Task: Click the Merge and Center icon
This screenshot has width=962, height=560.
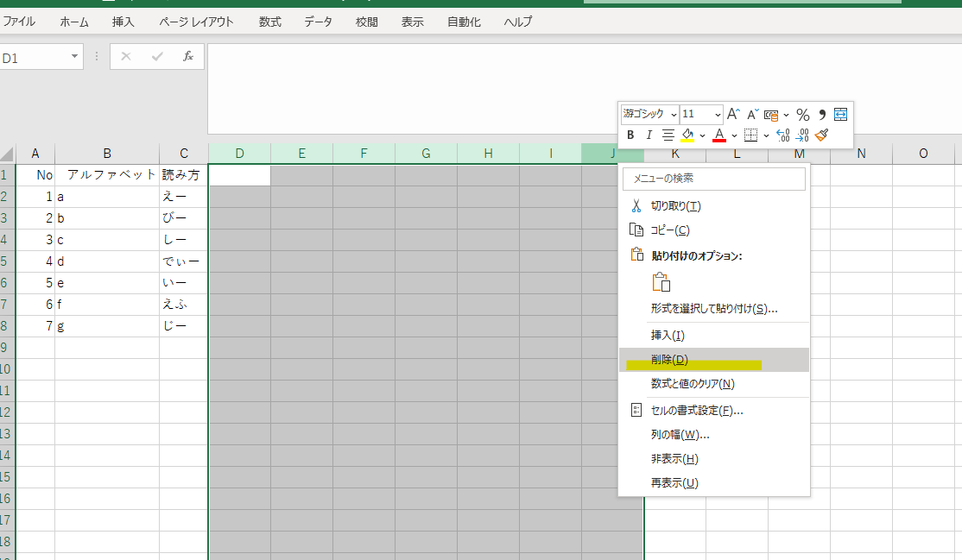Action: click(x=839, y=113)
